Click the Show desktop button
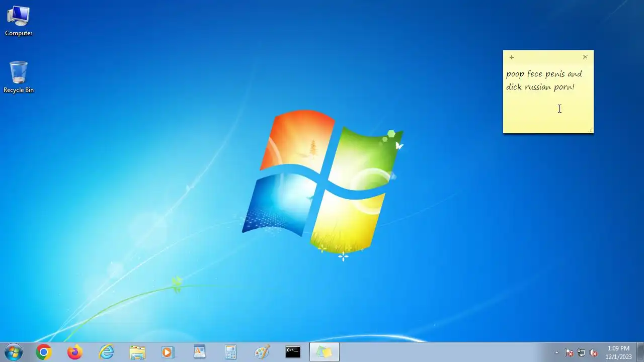This screenshot has width=644, height=362. coord(640,352)
